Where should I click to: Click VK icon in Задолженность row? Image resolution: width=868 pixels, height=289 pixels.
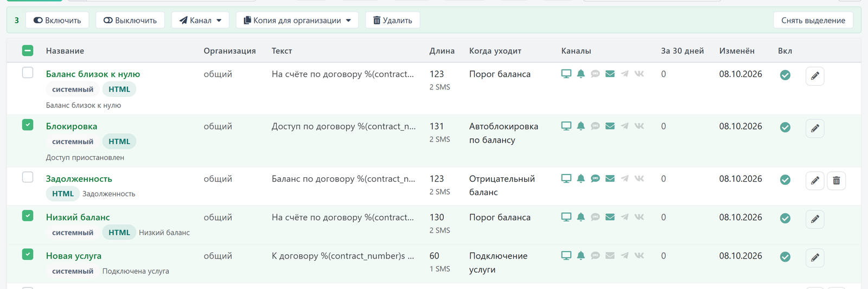[639, 178]
